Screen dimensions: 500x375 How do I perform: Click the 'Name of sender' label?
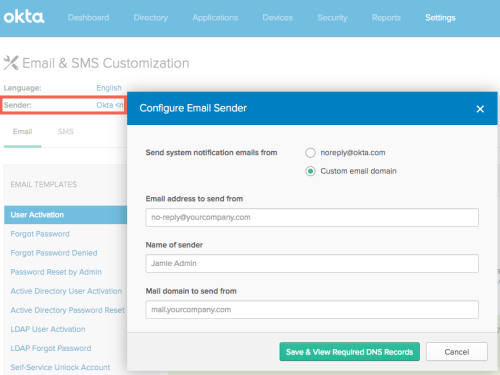pyautogui.click(x=174, y=245)
